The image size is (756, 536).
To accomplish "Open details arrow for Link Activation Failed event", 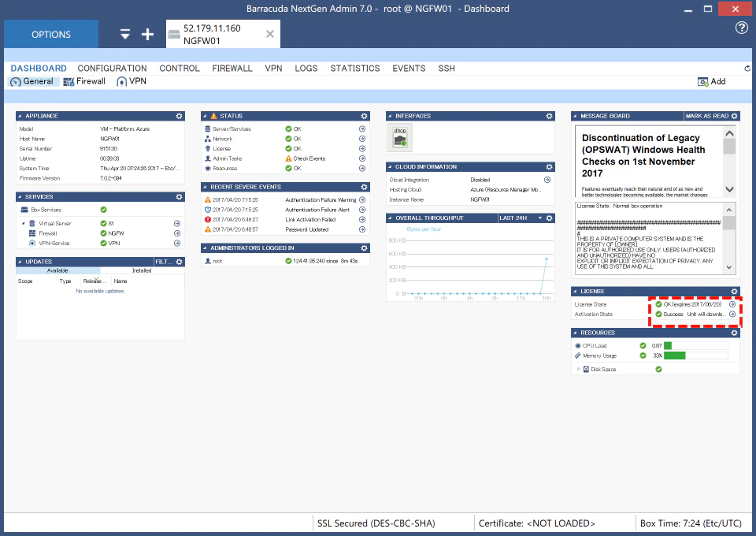I will (x=362, y=219).
